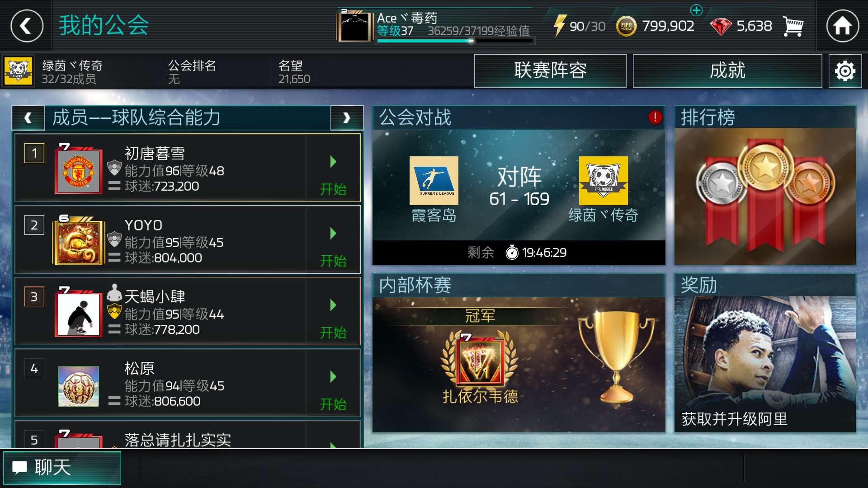Screen dimensions: 868x488
Task: Show next member ranking category
Action: [x=347, y=118]
